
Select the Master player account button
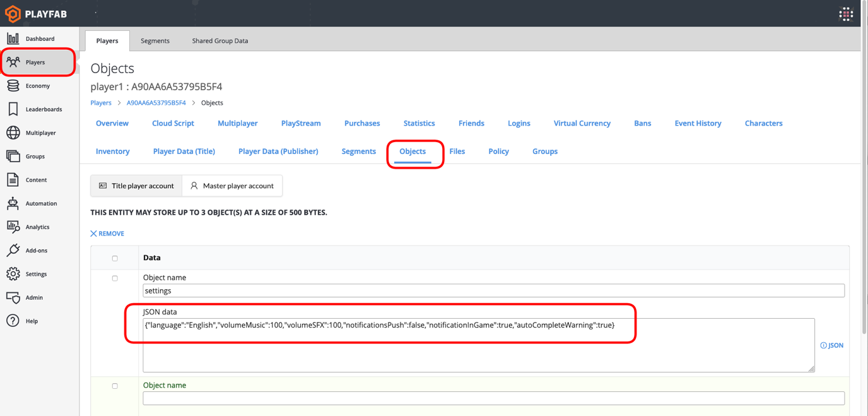click(x=232, y=186)
